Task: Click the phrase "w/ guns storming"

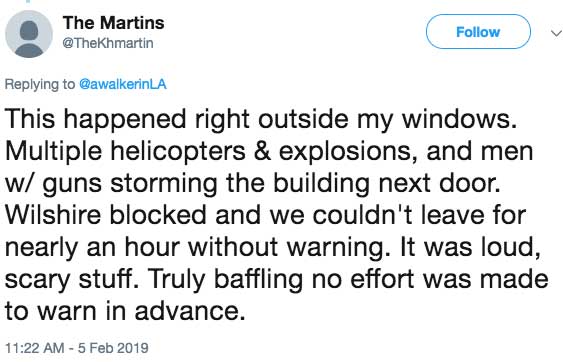Action: [x=111, y=184]
